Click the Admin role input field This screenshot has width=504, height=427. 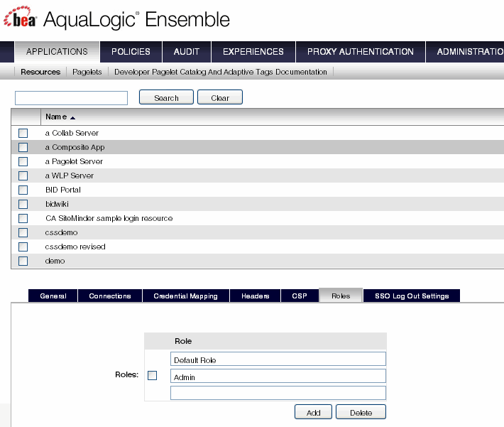278,376
